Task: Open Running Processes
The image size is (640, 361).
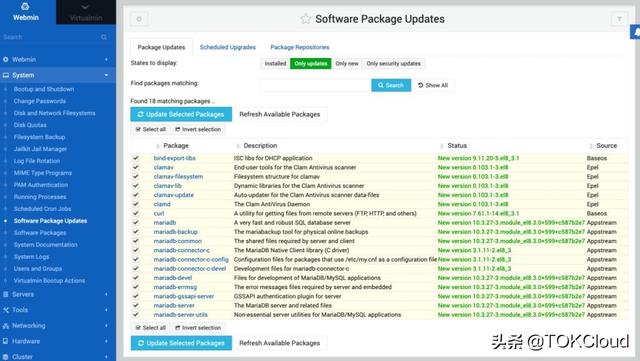Action: click(x=40, y=197)
